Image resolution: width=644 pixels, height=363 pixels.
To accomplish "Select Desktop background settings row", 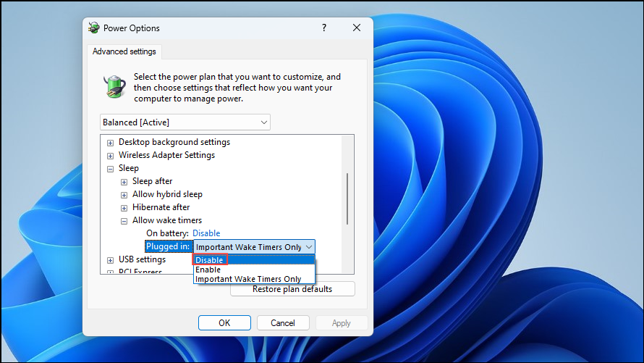I will (174, 142).
